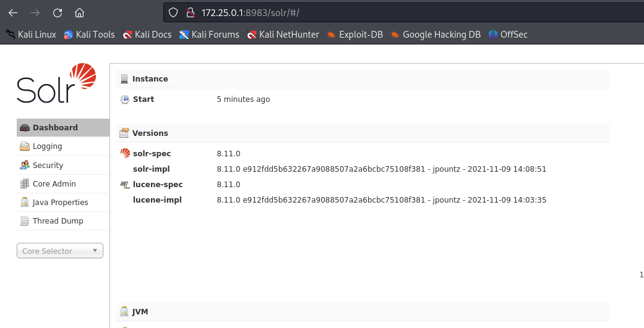Open Core Admin in sidebar
This screenshot has width=644, height=328.
pos(63,183)
